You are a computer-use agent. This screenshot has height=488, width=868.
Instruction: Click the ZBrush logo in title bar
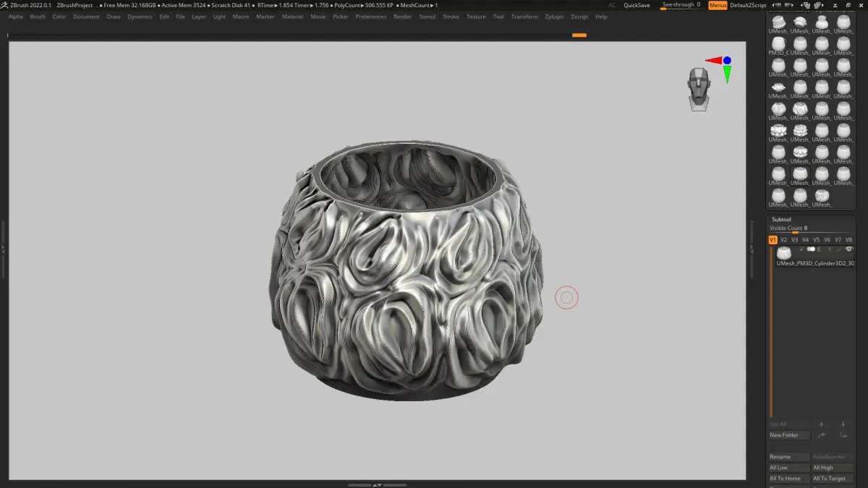[5, 5]
